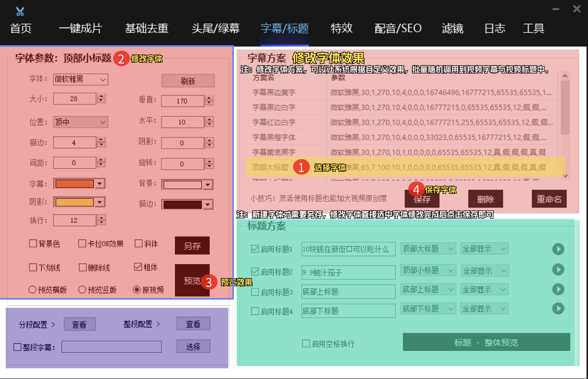Play preview for 启用标题2 row

point(558,269)
